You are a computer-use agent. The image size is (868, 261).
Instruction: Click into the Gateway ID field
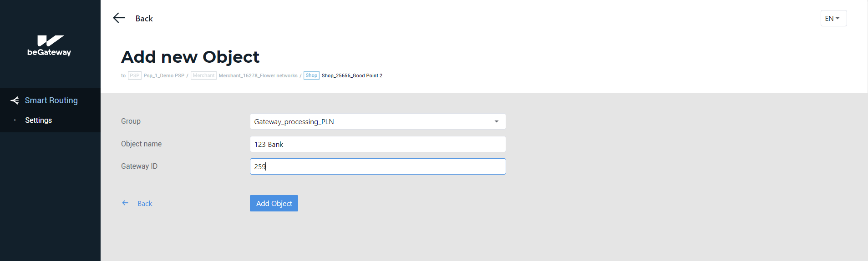point(377,166)
